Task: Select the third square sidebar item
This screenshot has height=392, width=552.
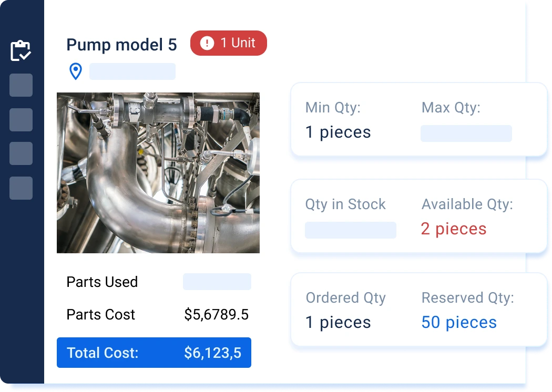Action: click(x=21, y=153)
